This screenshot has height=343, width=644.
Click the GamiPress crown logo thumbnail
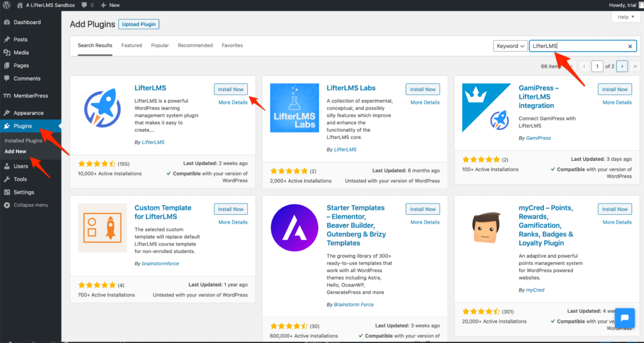487,108
